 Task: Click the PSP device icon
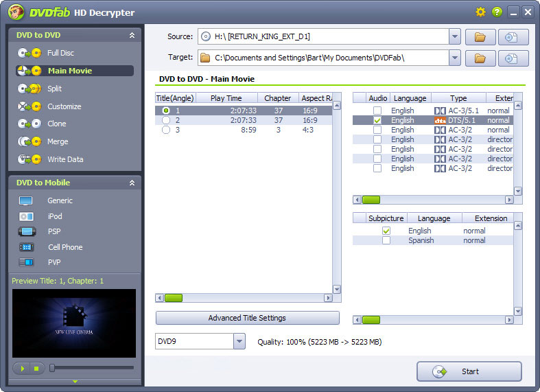click(27, 231)
